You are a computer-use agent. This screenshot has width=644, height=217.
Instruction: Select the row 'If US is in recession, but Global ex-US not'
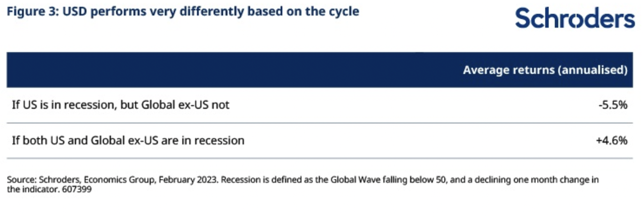pos(121,105)
